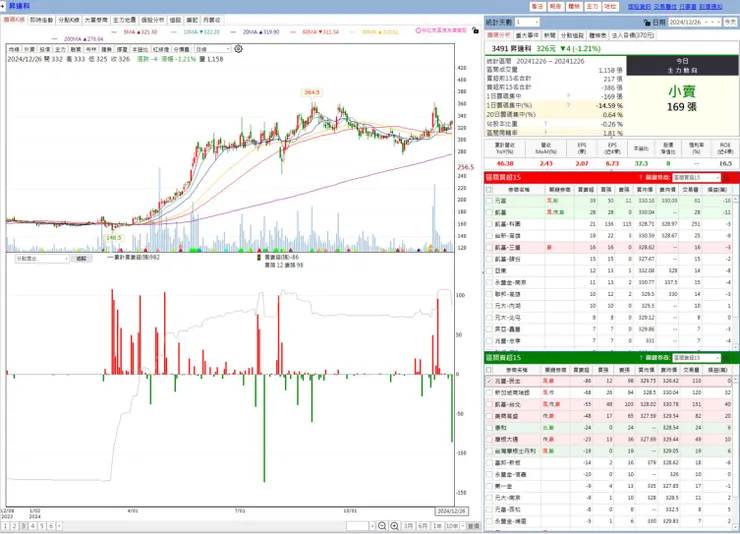This screenshot has height=534, width=740.
Task: Open 法人目標(370元) tab
Action: point(632,35)
